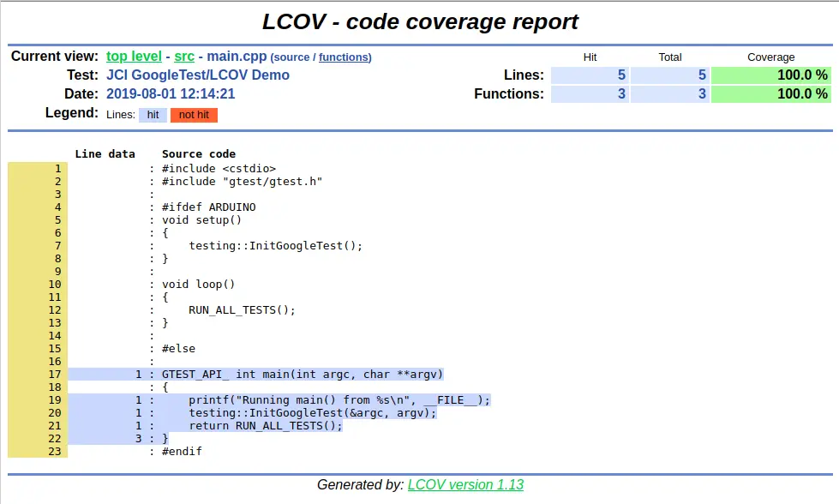Click the 'Functions:' summary row label
The width and height of the screenshot is (839, 504).
point(509,93)
